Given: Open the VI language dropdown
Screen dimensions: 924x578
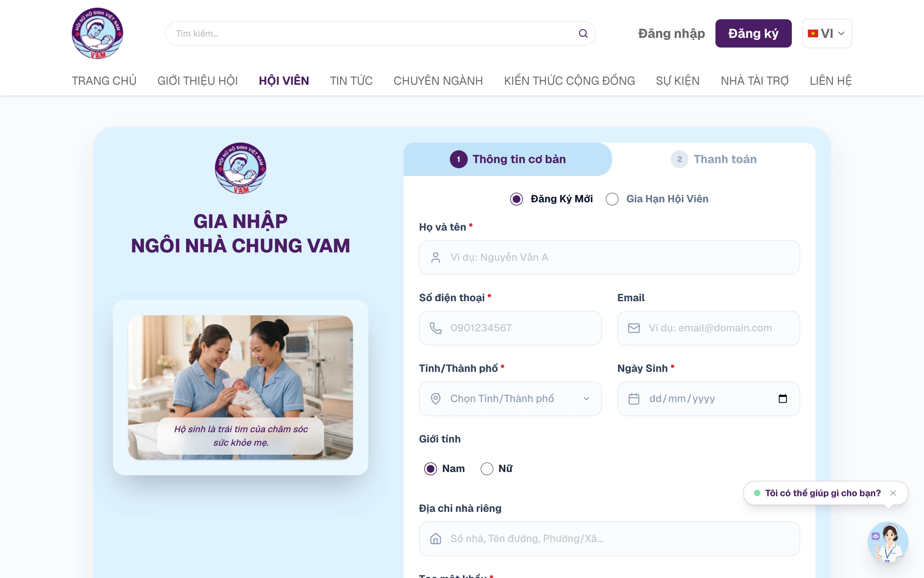Looking at the screenshot, I should coord(827,34).
